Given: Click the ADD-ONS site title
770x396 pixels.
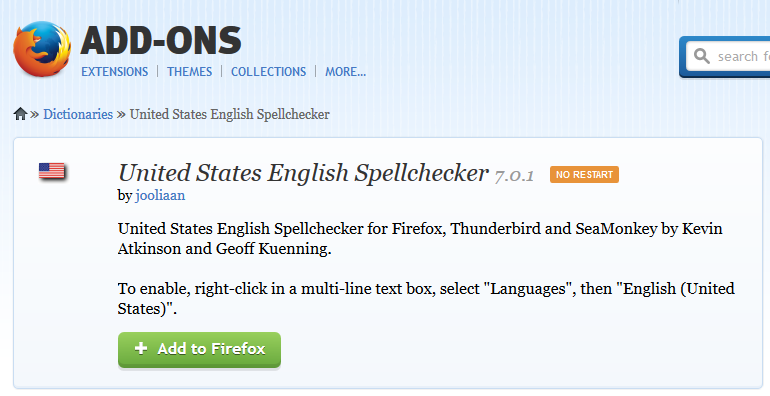Looking at the screenshot, I should pos(161,41).
